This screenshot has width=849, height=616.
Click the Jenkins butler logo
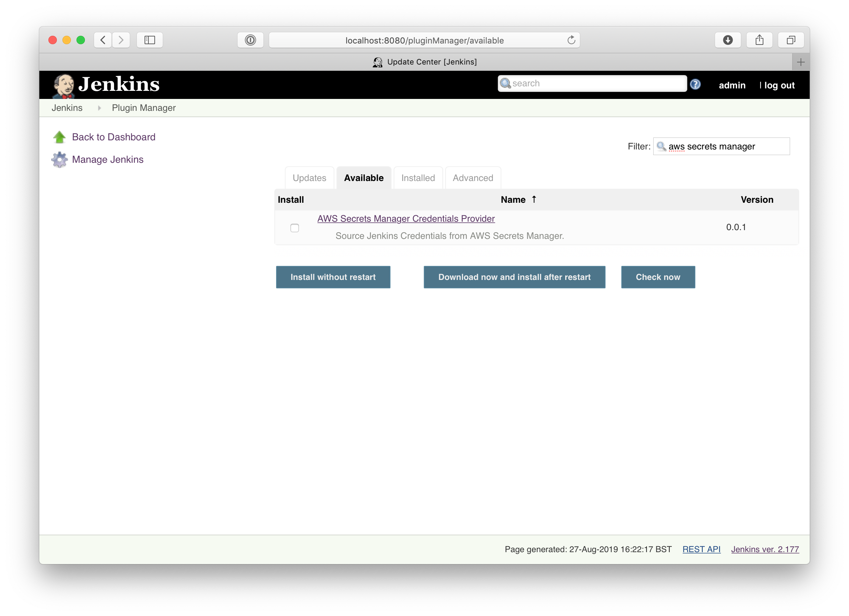coord(63,86)
